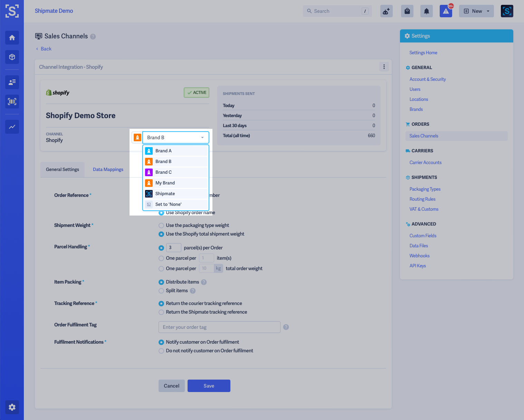Viewport: 524px width, 420px height.
Task: Open the notifications bell icon
Action: tap(426, 11)
